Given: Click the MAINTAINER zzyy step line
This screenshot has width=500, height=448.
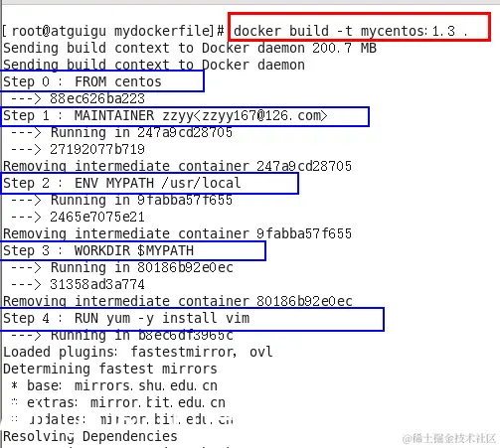Looking at the screenshot, I should click(165, 115).
